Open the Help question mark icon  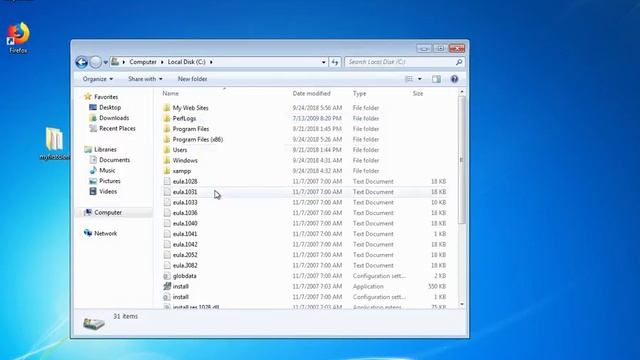pos(454,79)
